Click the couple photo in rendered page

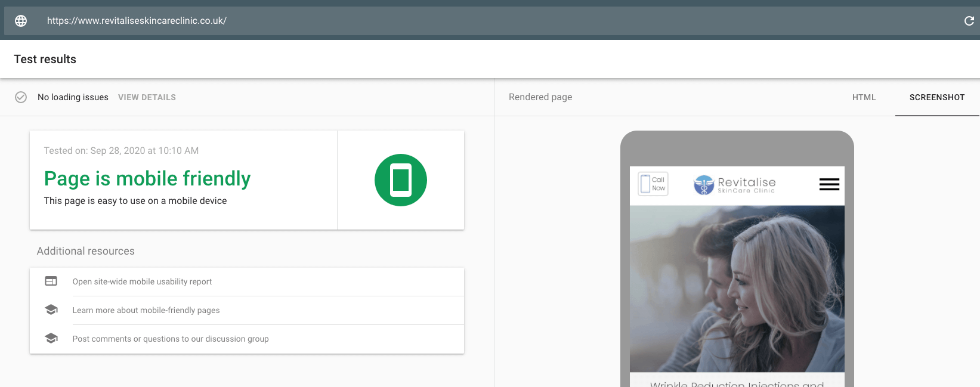[737, 289]
